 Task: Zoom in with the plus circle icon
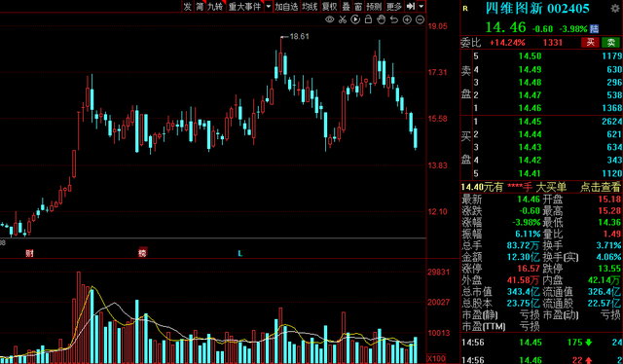pos(407,19)
